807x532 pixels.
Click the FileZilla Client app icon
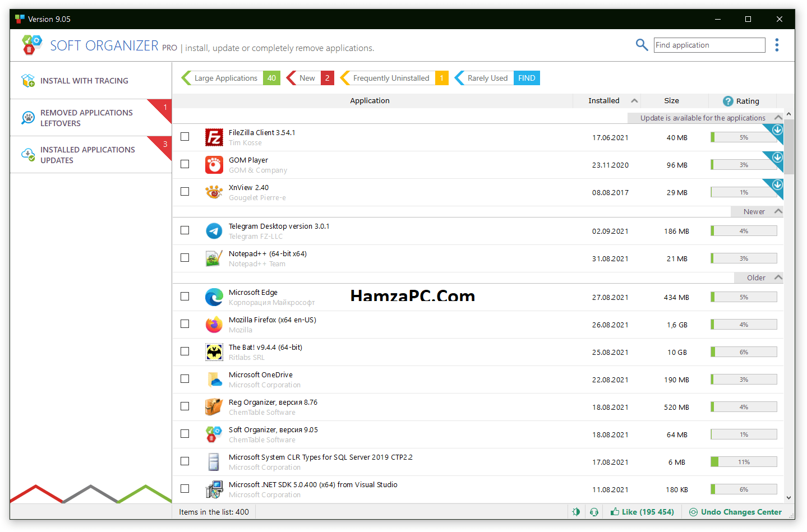pyautogui.click(x=214, y=137)
